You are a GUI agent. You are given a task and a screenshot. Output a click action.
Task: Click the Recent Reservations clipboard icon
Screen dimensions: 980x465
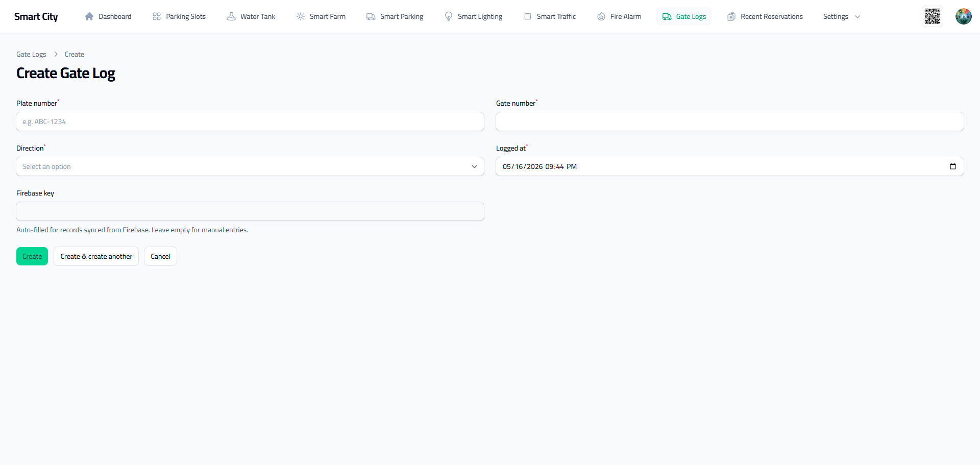731,16
